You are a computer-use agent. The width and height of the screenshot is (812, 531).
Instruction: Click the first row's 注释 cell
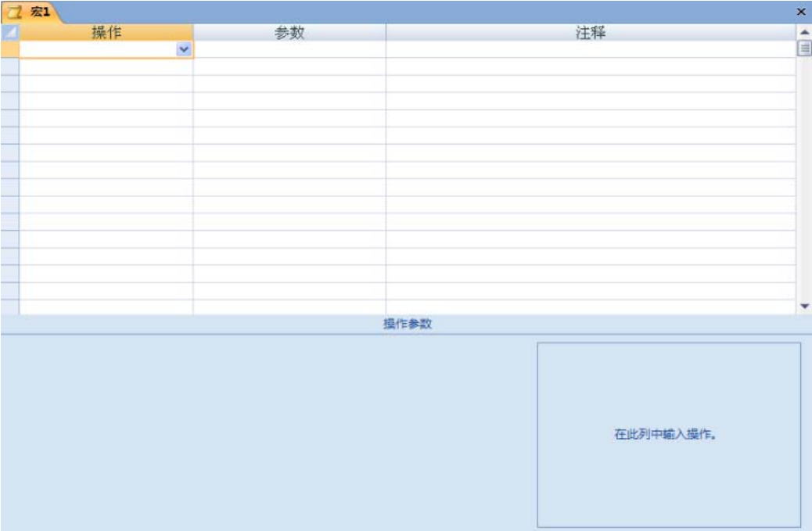click(591, 49)
